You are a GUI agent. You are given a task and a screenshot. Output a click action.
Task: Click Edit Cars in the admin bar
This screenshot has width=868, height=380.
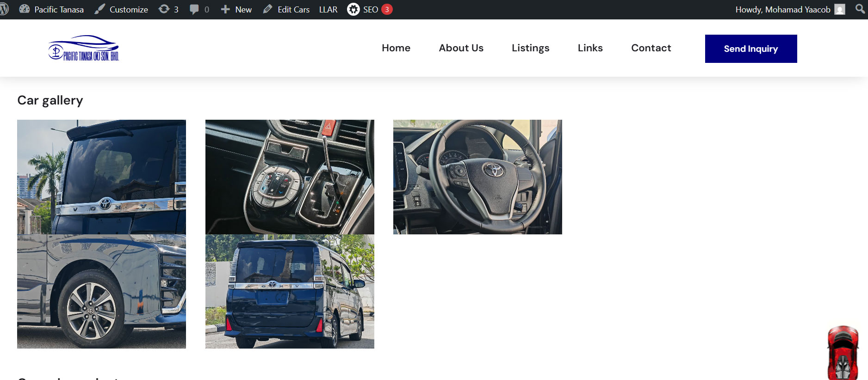(286, 9)
